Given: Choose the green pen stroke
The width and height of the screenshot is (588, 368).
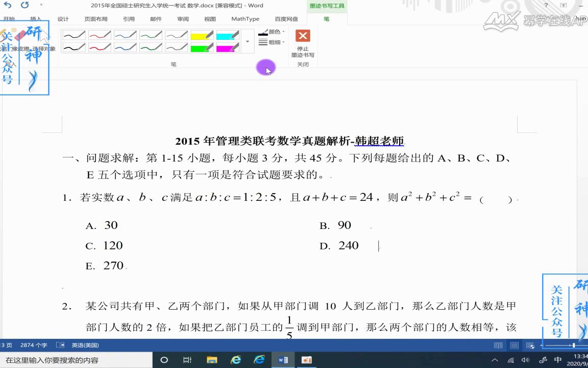Looking at the screenshot, I should point(151,35).
